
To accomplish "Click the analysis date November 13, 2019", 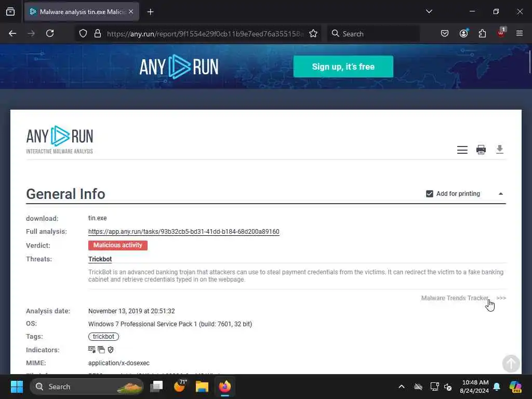I will [131, 311].
